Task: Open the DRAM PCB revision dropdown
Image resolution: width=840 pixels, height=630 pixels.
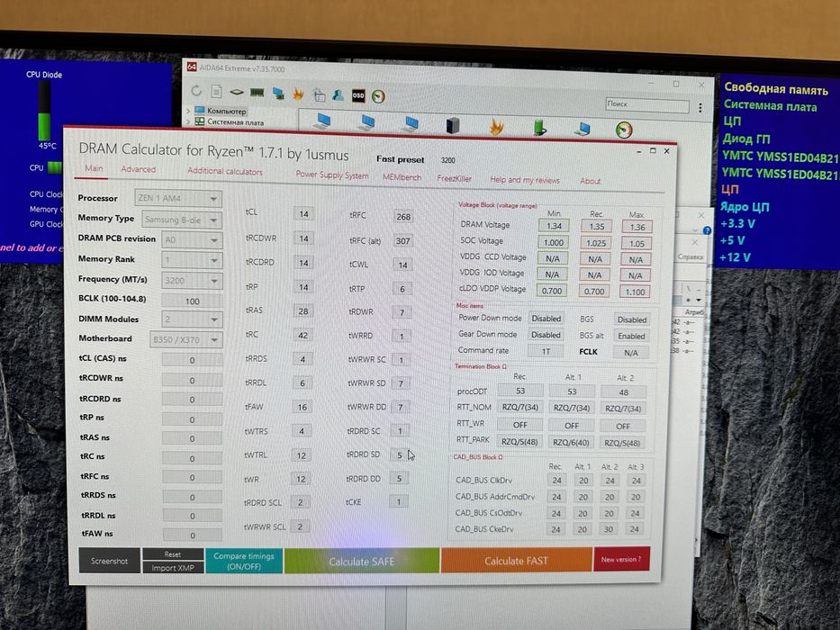Action: point(192,240)
